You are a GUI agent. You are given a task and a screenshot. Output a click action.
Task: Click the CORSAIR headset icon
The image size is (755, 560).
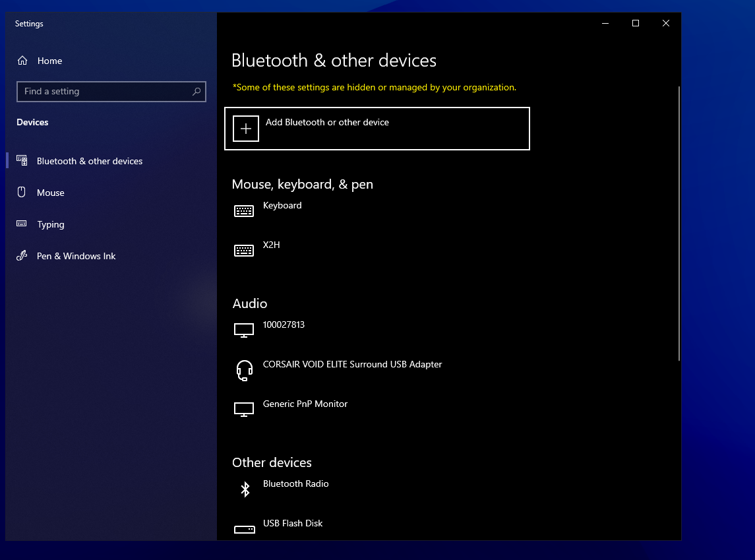tap(244, 370)
